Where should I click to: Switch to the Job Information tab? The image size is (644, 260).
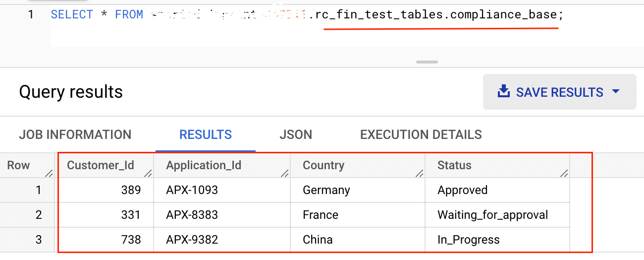click(75, 134)
